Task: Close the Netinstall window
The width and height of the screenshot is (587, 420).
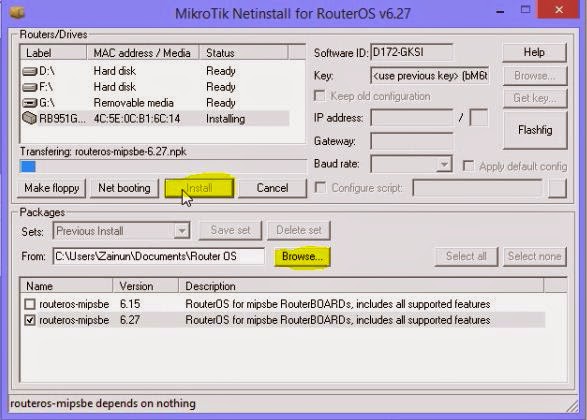Action: [559, 9]
